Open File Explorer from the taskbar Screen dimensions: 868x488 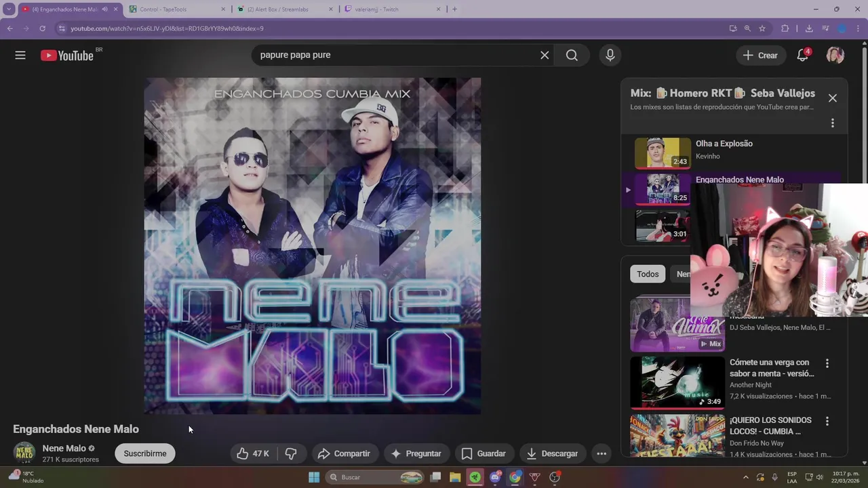click(x=456, y=477)
